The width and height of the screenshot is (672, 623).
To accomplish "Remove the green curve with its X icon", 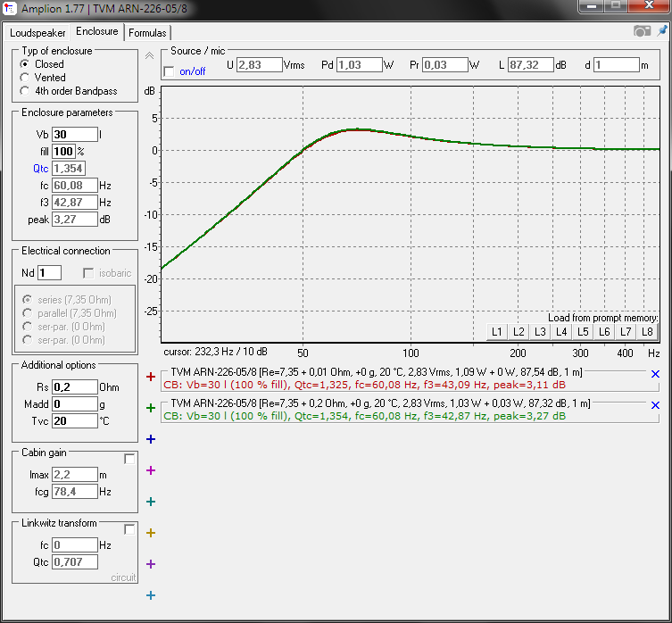I will click(655, 405).
